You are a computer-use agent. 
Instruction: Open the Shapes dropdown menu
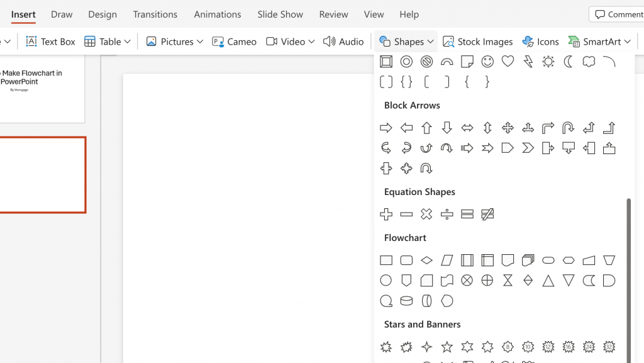406,42
